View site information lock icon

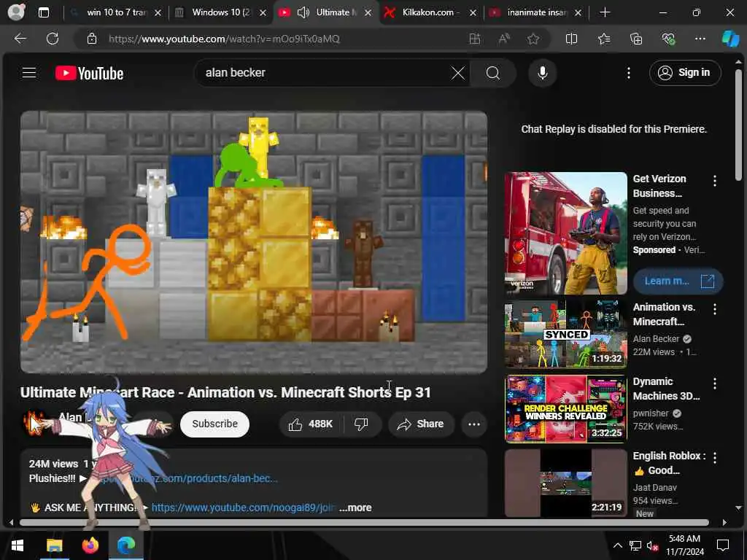(92, 39)
